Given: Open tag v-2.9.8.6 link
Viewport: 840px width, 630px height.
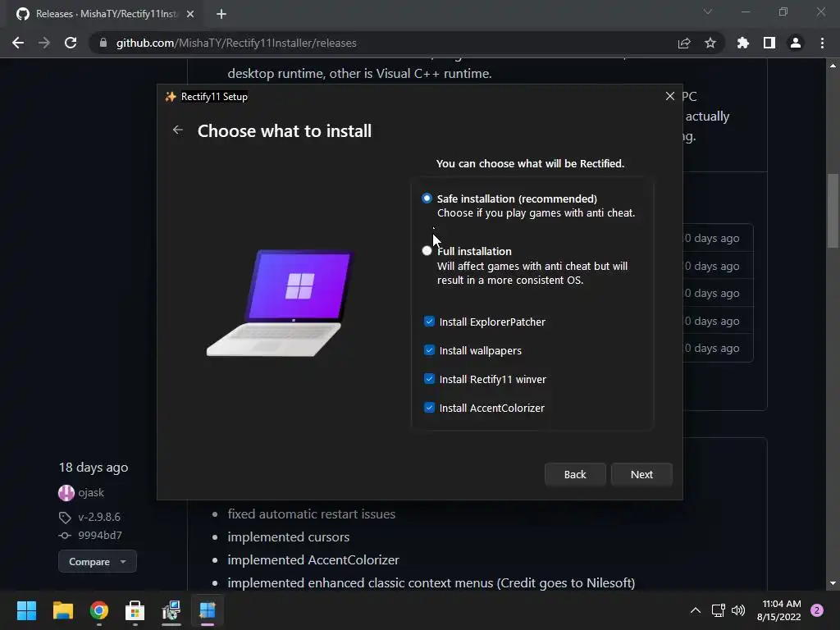Looking at the screenshot, I should pos(99,517).
